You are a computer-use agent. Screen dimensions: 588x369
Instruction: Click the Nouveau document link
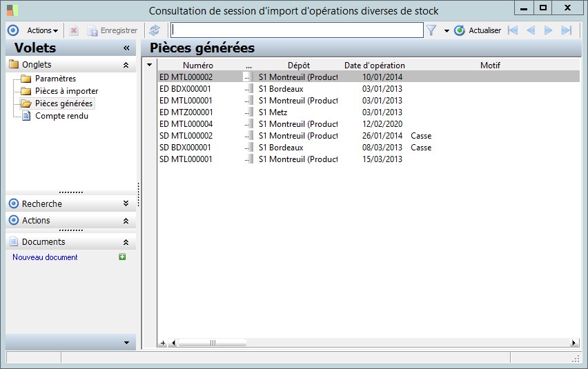tap(45, 257)
